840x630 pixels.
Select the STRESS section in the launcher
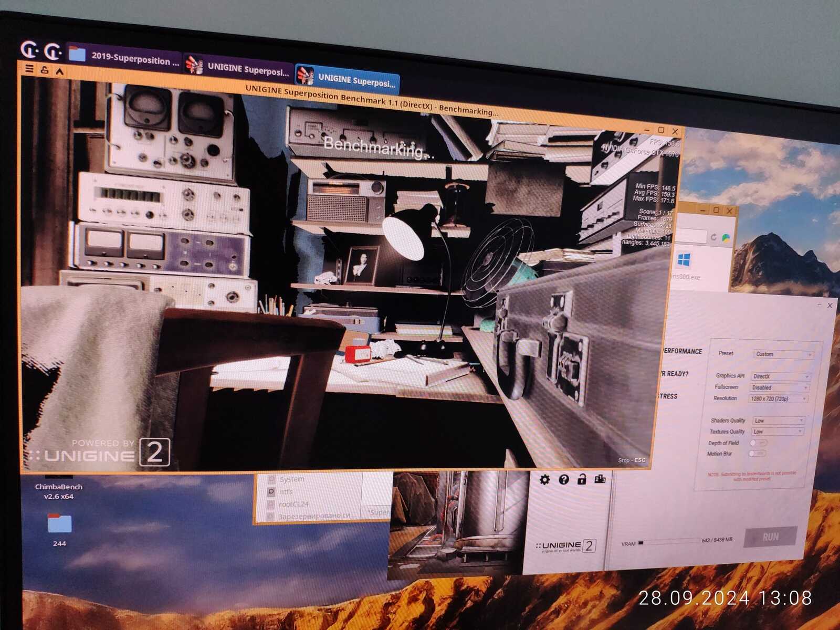coord(668,396)
